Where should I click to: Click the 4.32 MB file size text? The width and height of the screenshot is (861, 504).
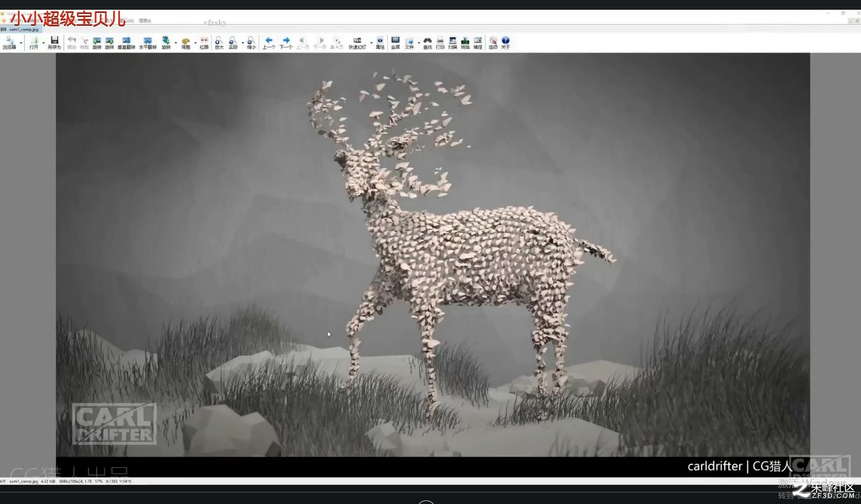pos(48,481)
